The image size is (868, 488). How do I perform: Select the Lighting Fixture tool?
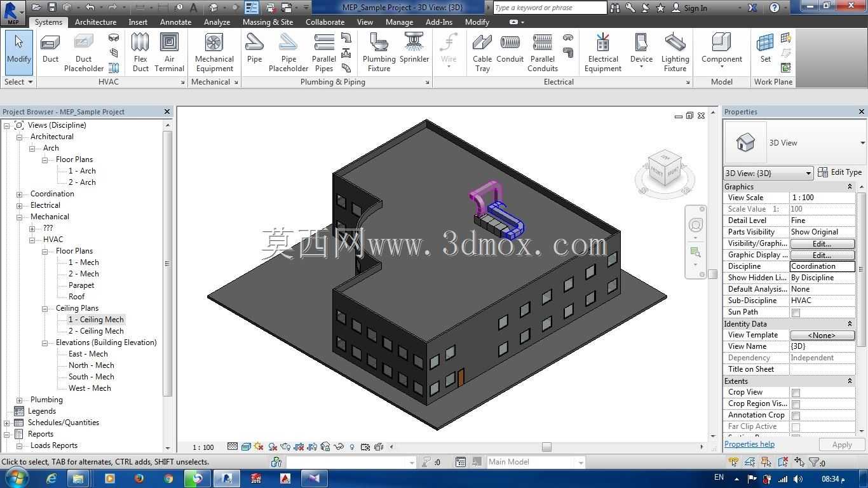pyautogui.click(x=675, y=52)
